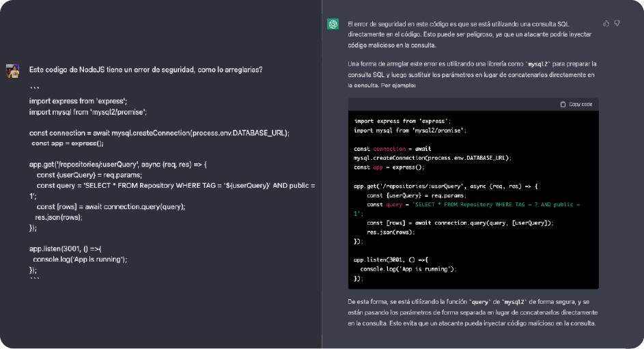Click the user line 'res.json(rows);'
This screenshot has width=644, height=349.
(59, 217)
